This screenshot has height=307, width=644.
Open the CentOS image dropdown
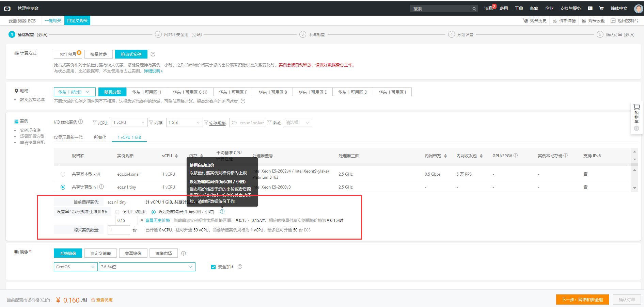[75, 267]
